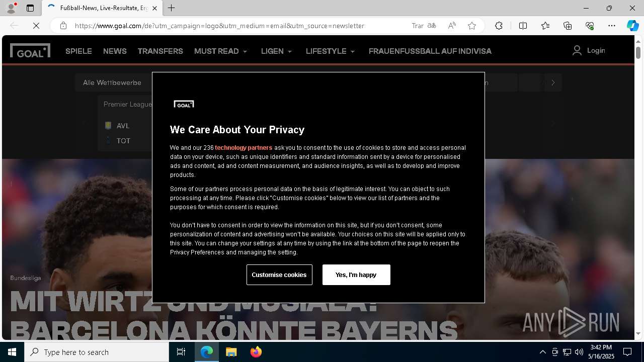
Task: Expand the LIGEN dropdown menu
Action: click(x=277, y=51)
